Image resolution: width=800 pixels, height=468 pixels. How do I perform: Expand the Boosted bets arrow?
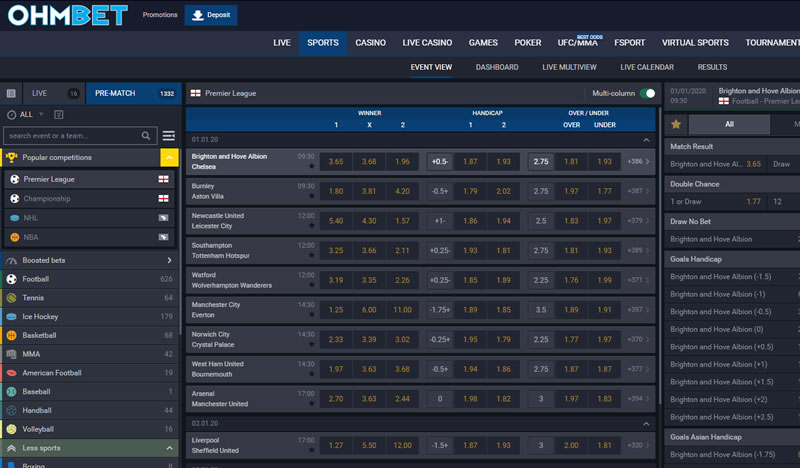(169, 260)
